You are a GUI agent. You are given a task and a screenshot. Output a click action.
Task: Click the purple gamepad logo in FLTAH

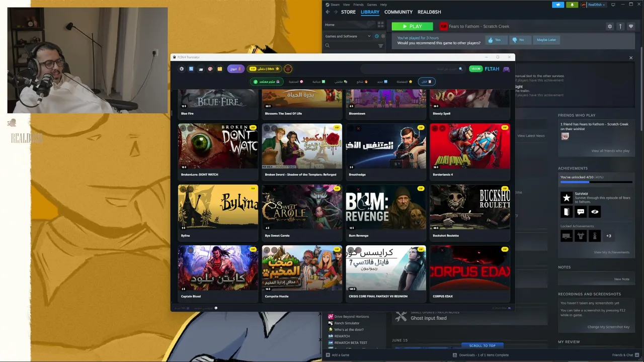pyautogui.click(x=506, y=69)
